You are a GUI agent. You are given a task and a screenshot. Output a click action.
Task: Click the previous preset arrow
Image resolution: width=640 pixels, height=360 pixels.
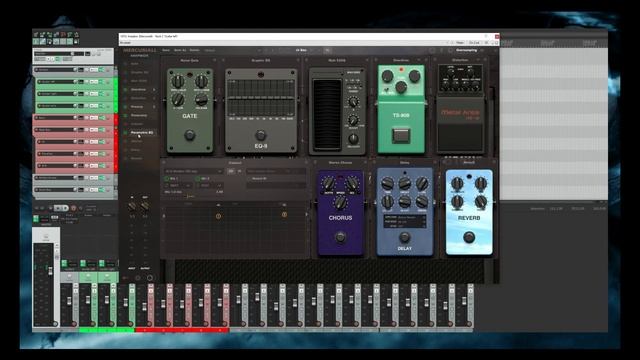(x=266, y=50)
